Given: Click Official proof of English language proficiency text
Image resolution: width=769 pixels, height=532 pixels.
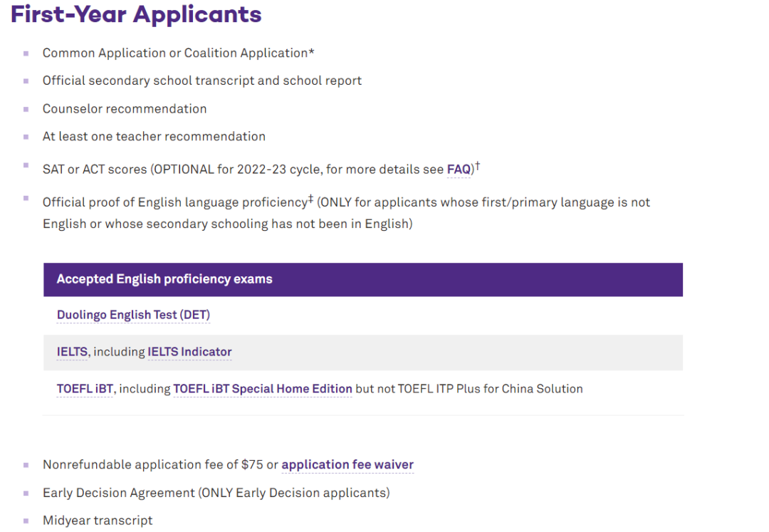Looking at the screenshot, I should [175, 202].
